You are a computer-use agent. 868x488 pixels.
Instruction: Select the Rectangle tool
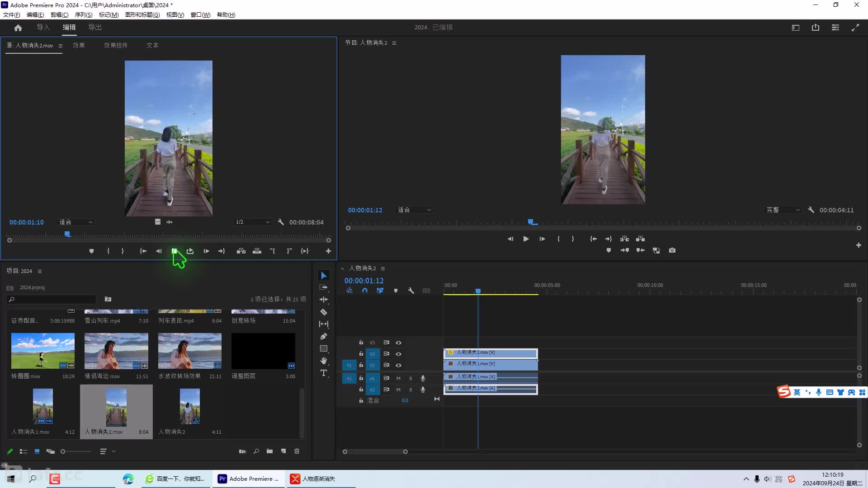(324, 348)
